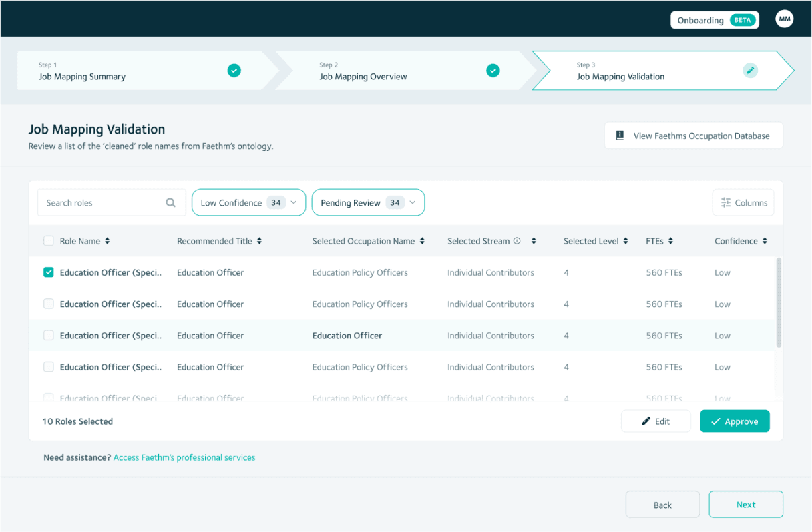Sort by FTEs column arrows

tap(670, 241)
